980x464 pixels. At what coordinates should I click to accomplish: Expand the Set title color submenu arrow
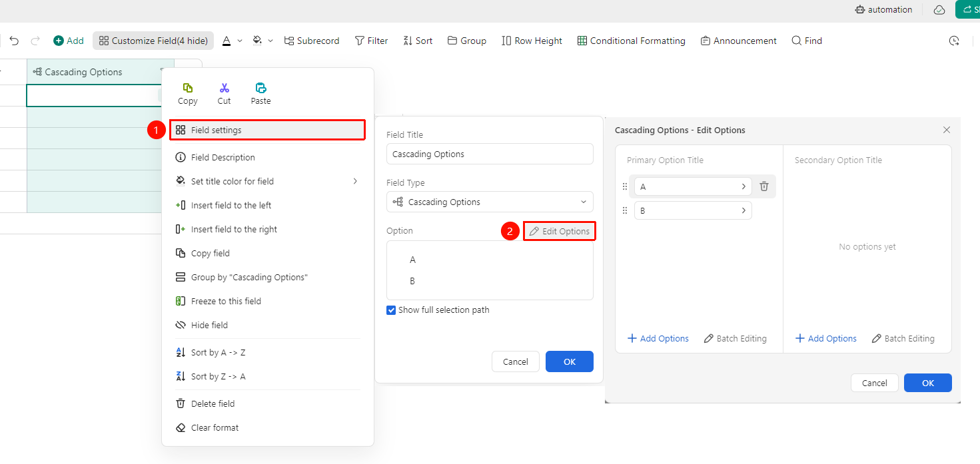[x=355, y=181]
